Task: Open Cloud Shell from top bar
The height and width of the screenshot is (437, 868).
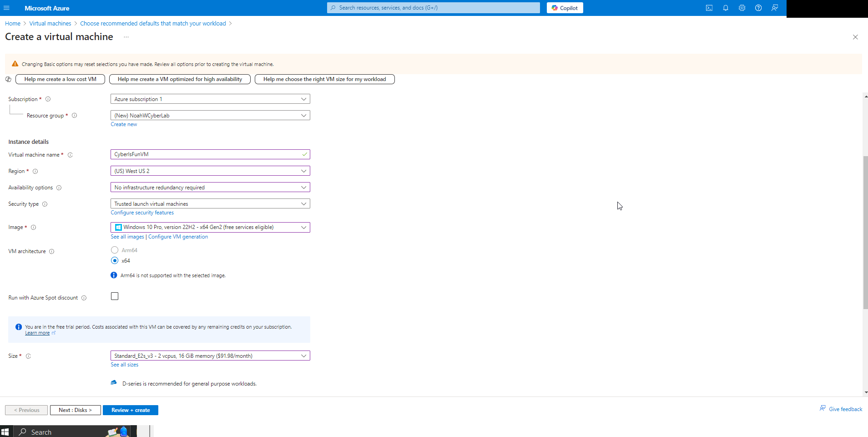Action: coord(709,8)
